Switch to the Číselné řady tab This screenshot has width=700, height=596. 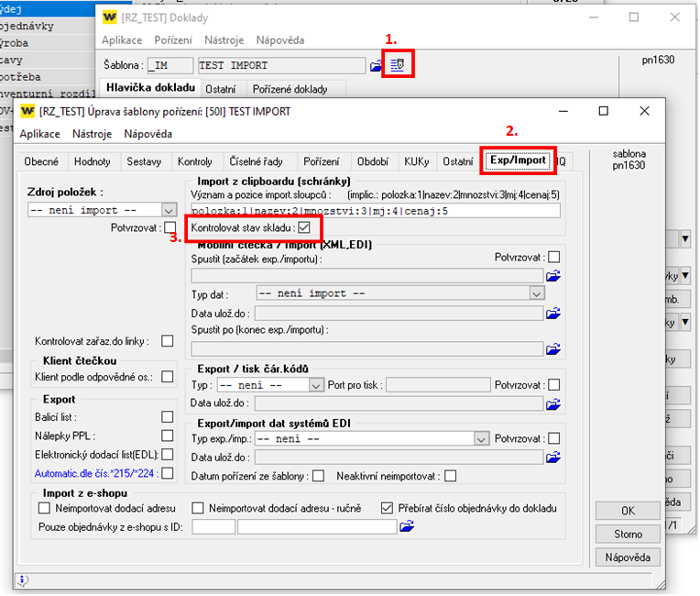coord(256,161)
